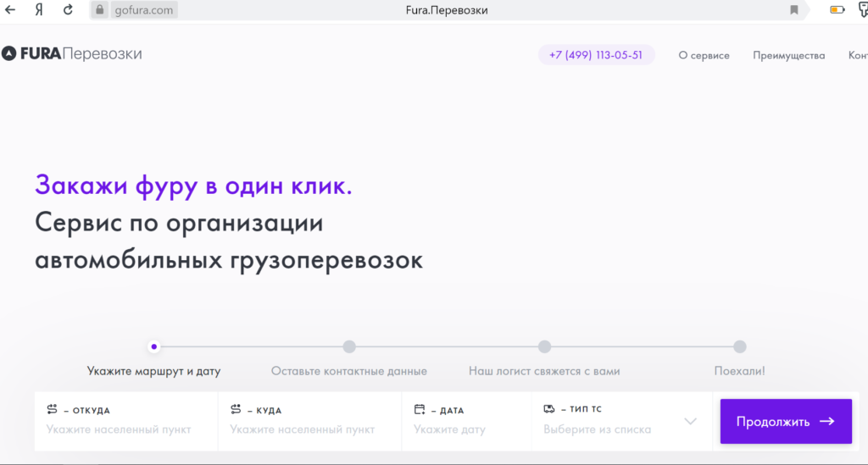Click the Продолжить button
Screen dimensions: 868x465
[786, 421]
